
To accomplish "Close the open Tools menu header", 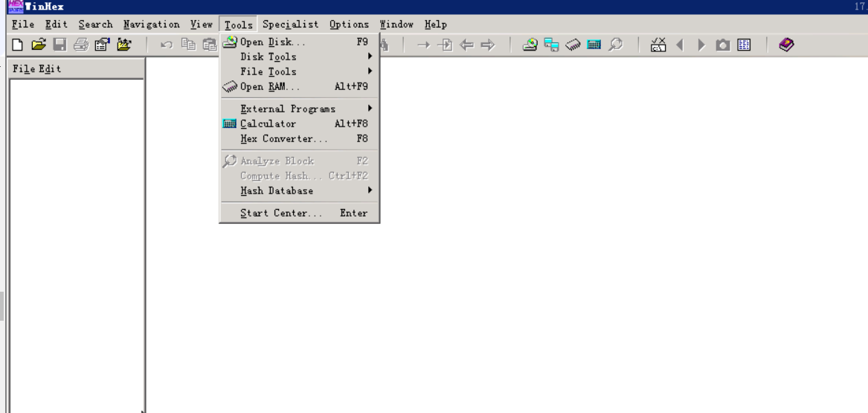I will 239,25.
